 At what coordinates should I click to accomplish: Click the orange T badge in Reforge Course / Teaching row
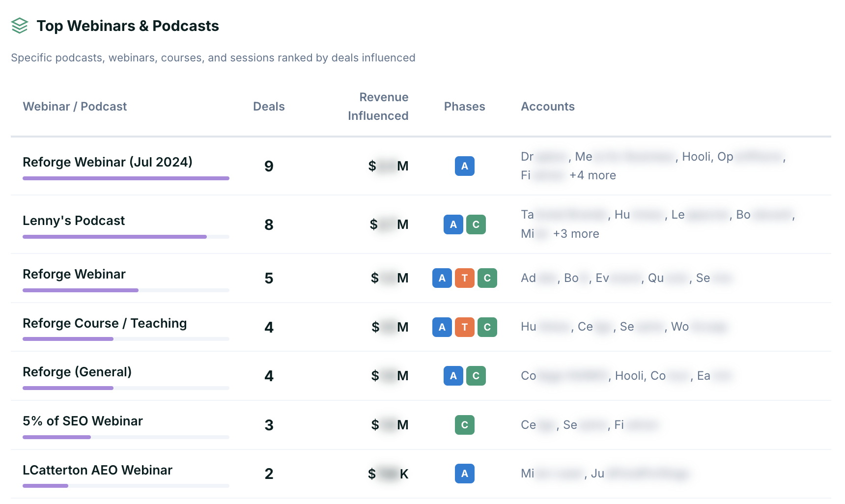[x=464, y=327]
